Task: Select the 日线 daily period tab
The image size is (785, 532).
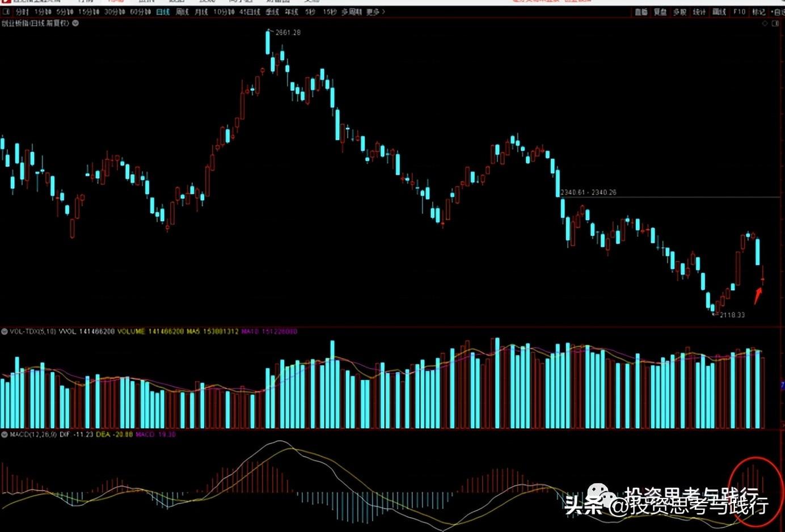Action: point(163,12)
